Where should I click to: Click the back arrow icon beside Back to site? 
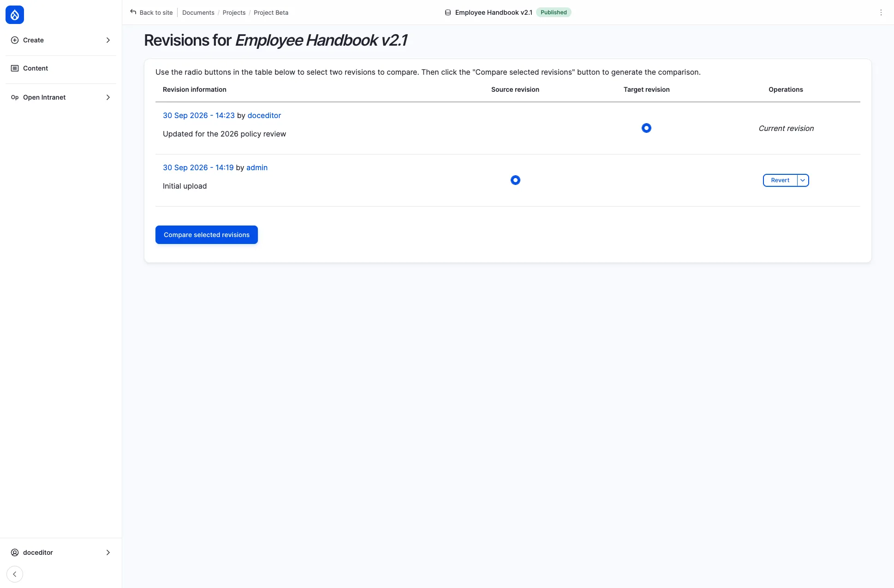[x=133, y=12]
